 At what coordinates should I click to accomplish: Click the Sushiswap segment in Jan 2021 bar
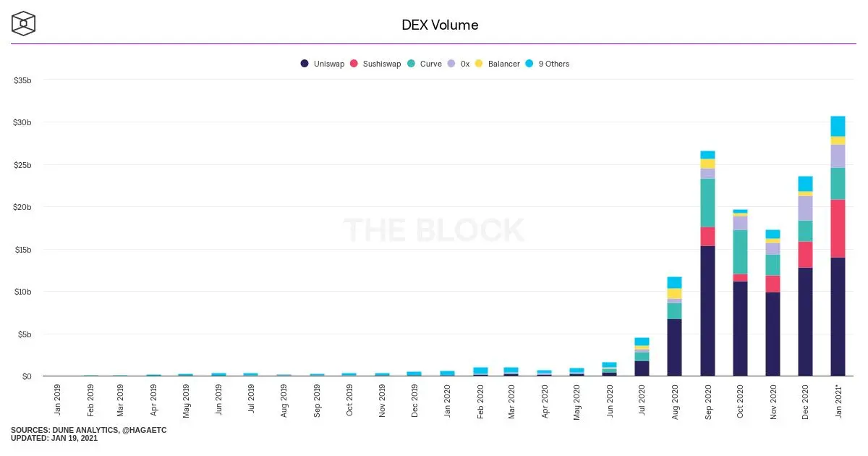click(838, 229)
